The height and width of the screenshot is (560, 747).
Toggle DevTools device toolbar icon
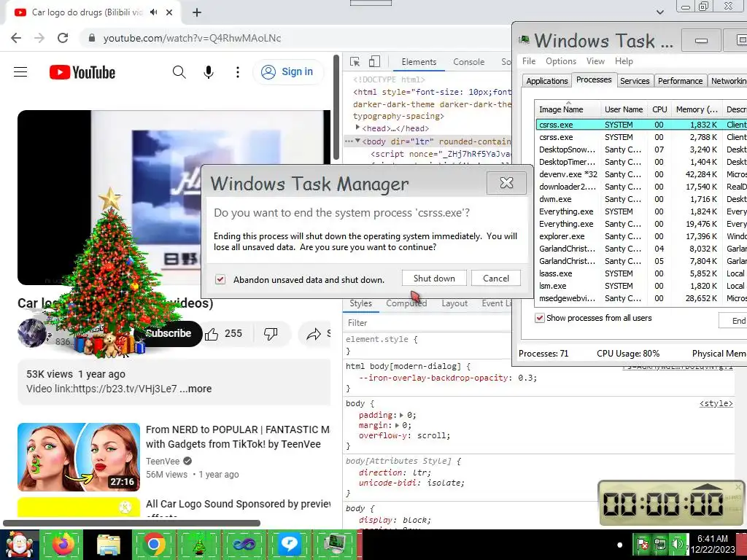[374, 61]
